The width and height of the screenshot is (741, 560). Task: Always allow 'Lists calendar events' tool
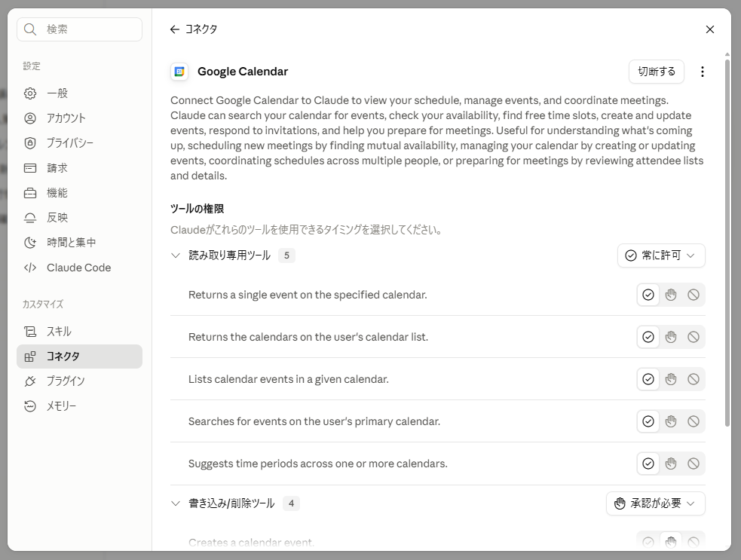coord(648,379)
